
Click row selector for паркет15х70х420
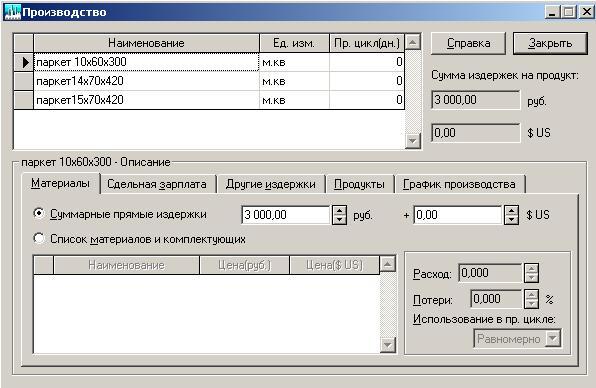24,100
